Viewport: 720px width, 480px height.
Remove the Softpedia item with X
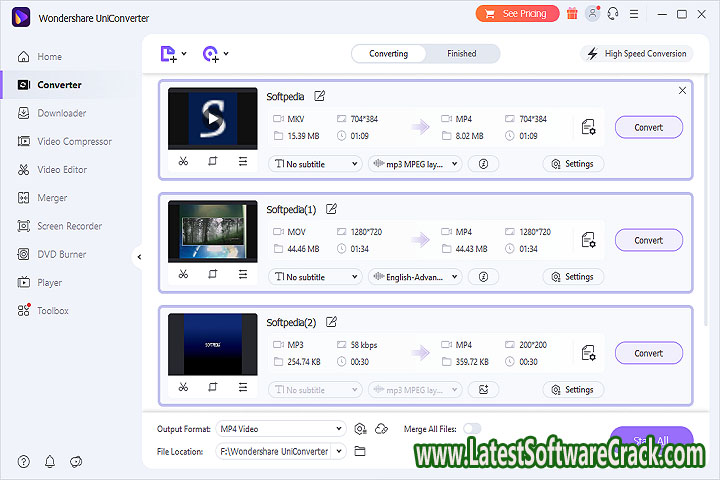pyautogui.click(x=682, y=90)
